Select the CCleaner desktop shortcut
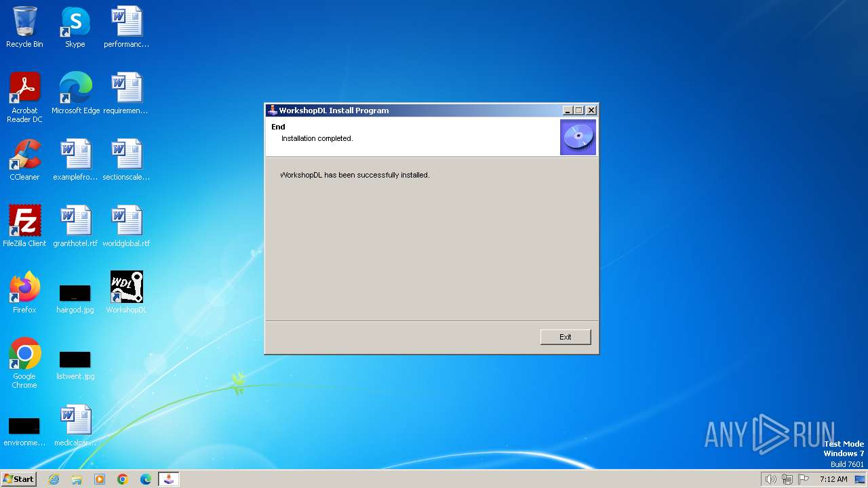Screen dimensions: 868x488 tap(24, 161)
